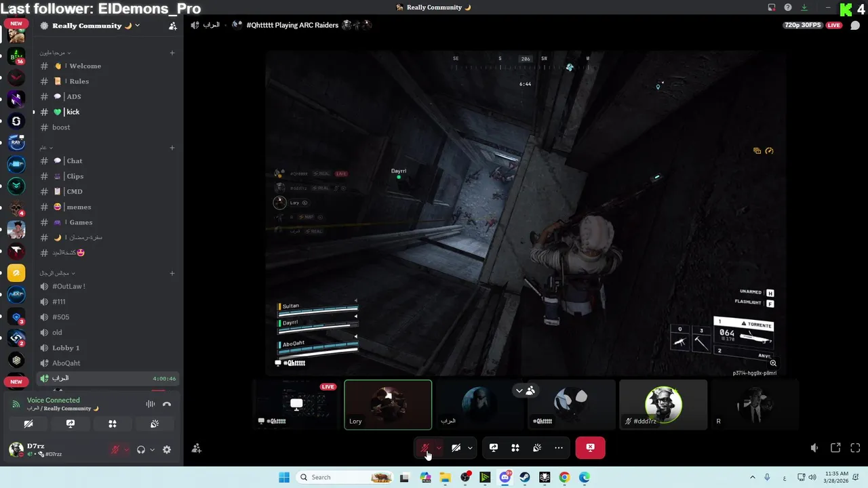Open Steam from the taskbar
The height and width of the screenshot is (488, 868).
coord(525,477)
